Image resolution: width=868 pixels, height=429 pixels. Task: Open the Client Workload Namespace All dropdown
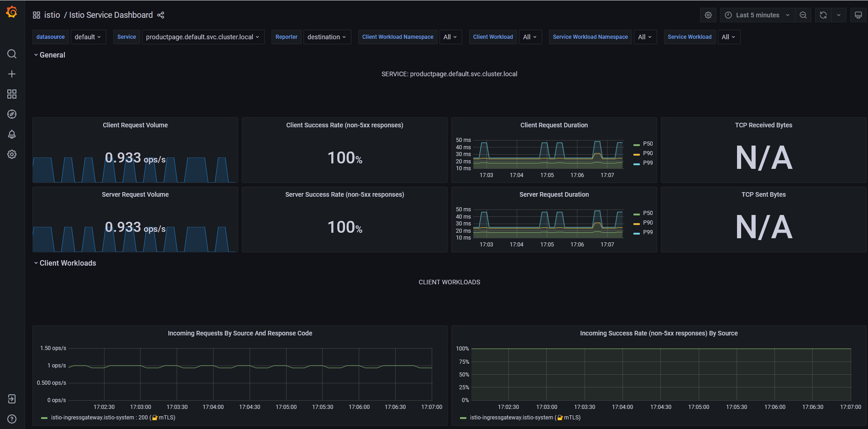click(x=451, y=37)
